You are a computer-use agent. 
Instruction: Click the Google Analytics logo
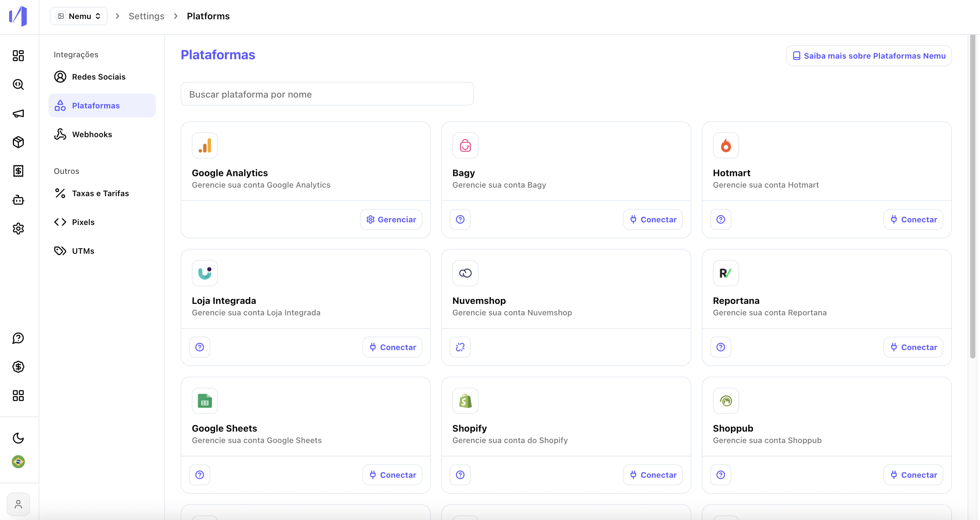click(205, 145)
